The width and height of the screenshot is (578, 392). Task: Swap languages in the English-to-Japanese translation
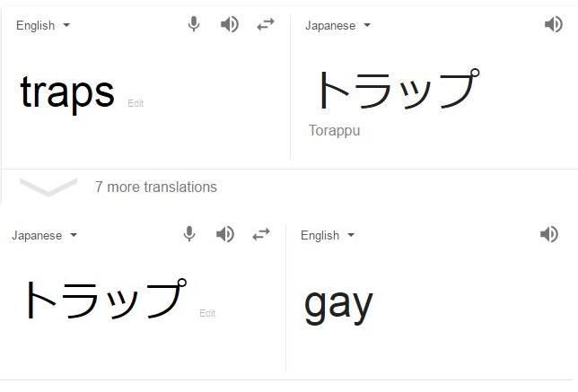point(266,25)
